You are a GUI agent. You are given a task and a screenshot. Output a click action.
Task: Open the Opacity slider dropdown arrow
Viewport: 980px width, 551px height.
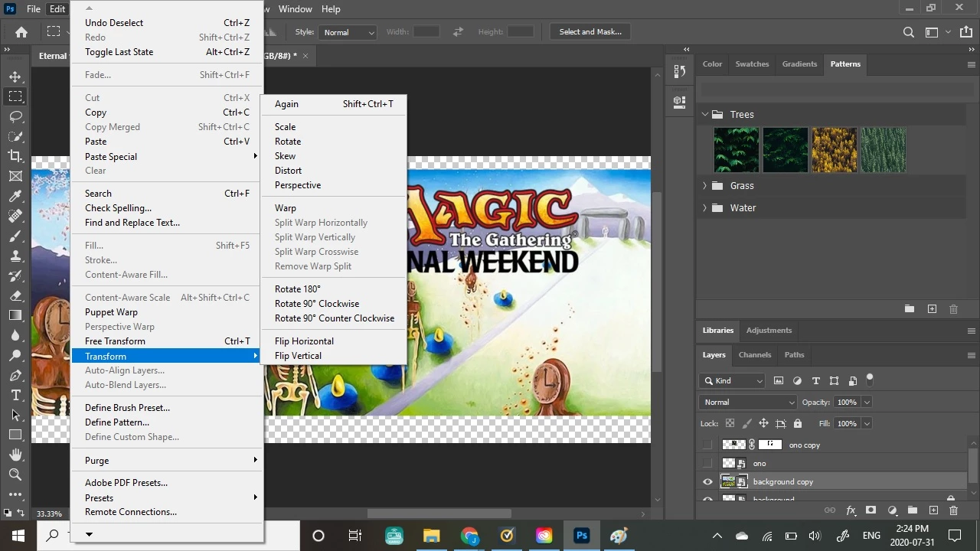click(867, 402)
